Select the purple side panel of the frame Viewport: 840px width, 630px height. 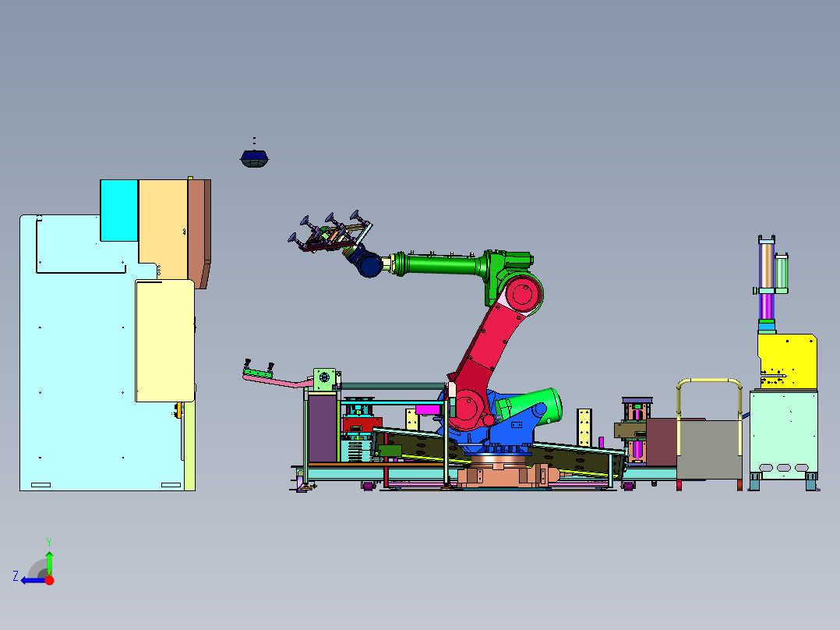pos(323,428)
